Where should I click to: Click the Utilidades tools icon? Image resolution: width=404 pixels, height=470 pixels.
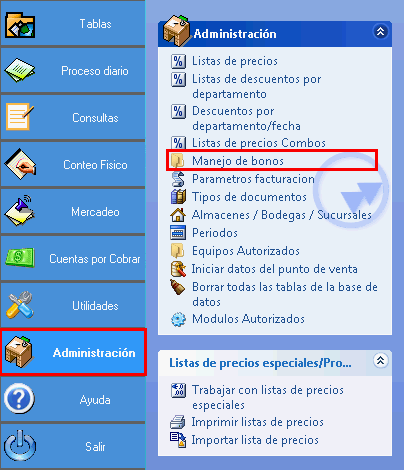[x=20, y=305]
